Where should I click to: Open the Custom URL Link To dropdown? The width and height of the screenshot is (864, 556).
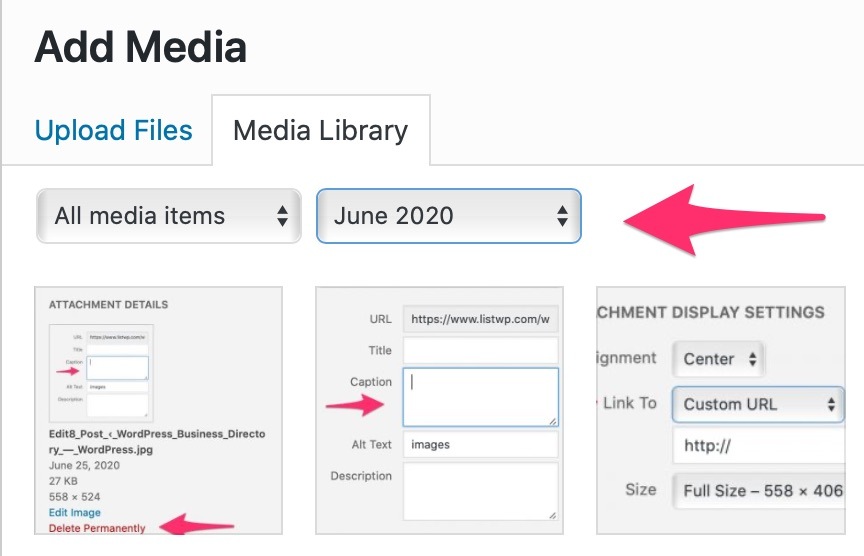[758, 404]
